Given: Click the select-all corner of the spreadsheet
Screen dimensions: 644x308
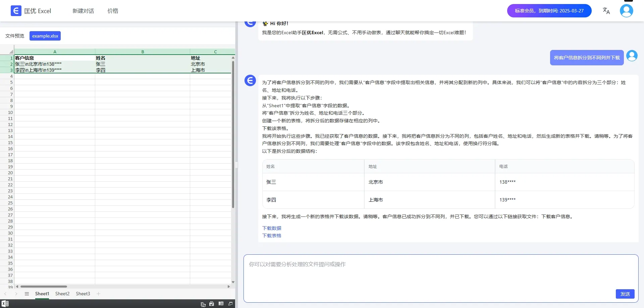Looking at the screenshot, I should pyautogui.click(x=7, y=52).
